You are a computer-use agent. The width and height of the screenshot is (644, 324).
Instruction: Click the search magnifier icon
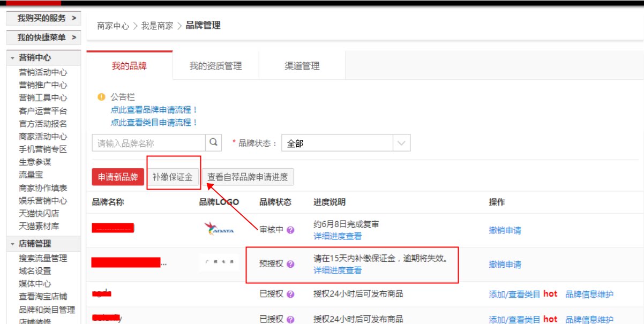point(213,143)
